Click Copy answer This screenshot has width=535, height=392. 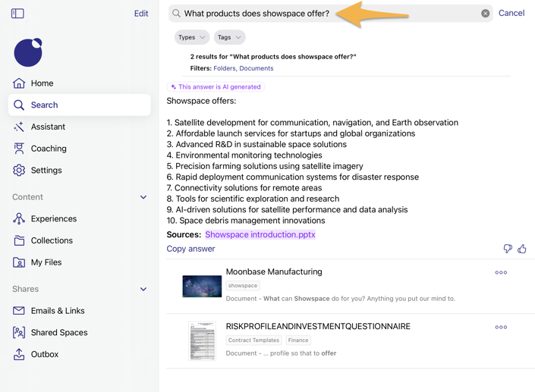[x=190, y=249]
